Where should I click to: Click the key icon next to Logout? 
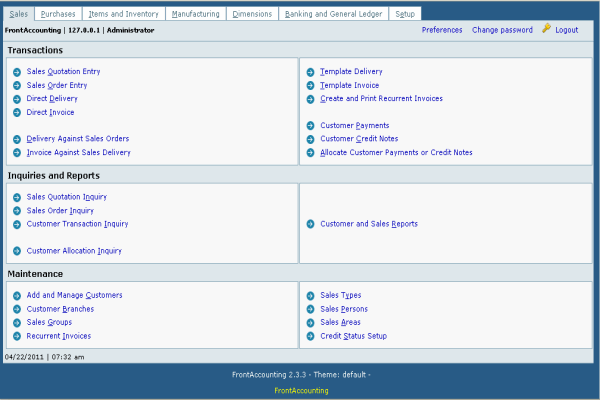pos(546,28)
